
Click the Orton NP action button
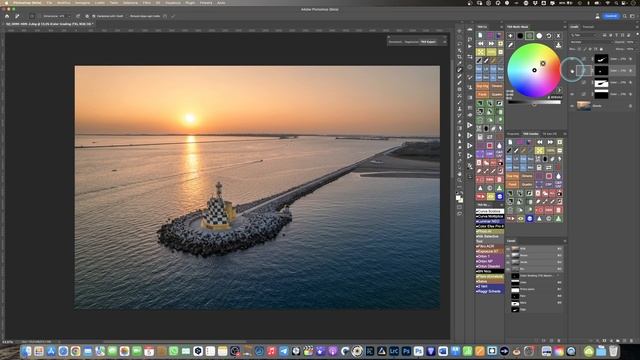point(490,261)
